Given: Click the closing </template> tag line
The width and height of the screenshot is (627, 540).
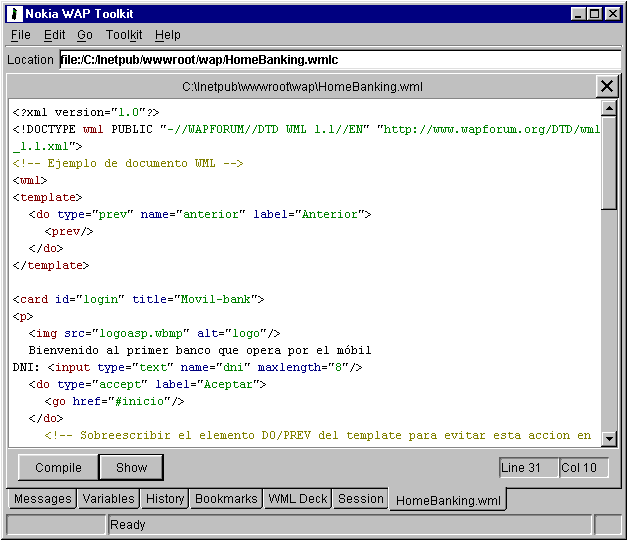Looking at the screenshot, I should coord(51,266).
